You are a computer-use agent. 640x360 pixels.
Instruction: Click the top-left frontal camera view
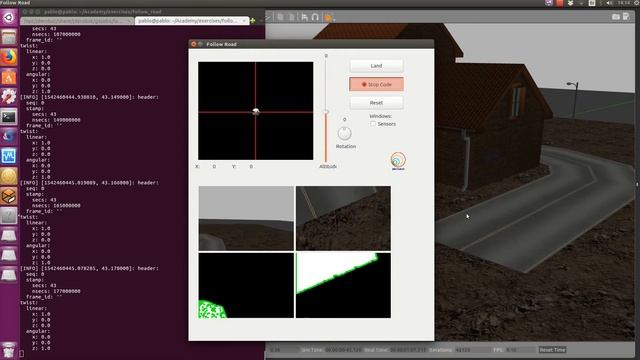(246, 218)
